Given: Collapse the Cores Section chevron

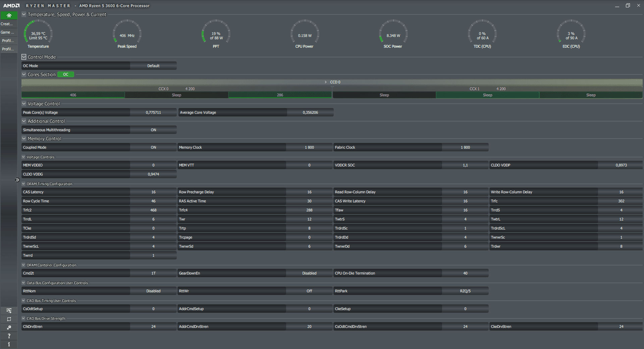Looking at the screenshot, I should (24, 74).
